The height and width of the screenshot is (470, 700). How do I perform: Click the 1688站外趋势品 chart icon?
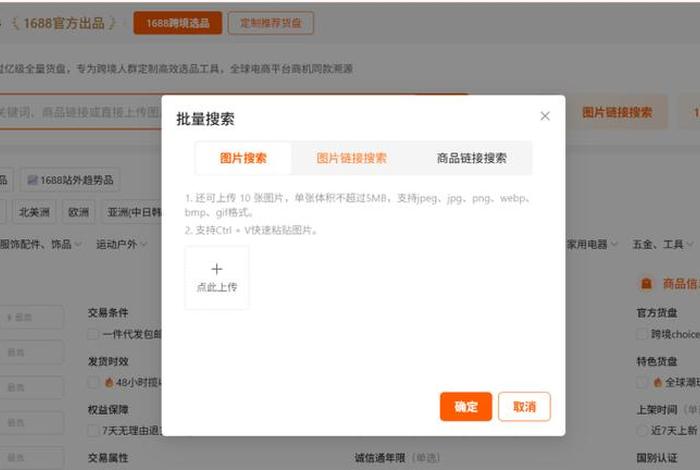(32, 180)
